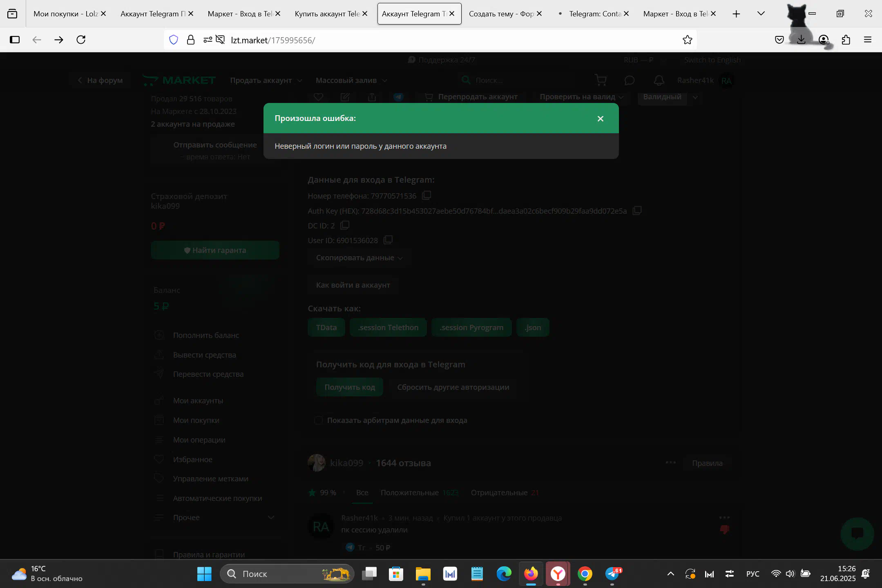The image size is (882, 588).
Task: Click the tracking protection shield icon
Action: [x=174, y=40]
